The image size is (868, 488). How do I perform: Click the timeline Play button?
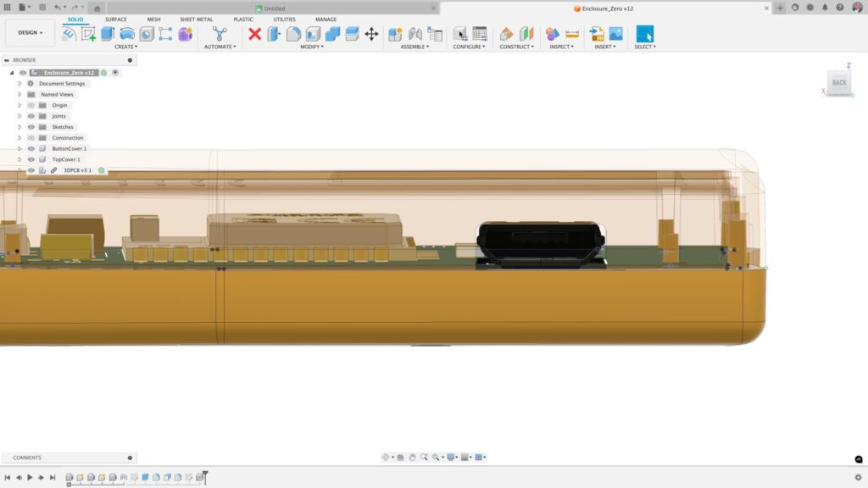pos(30,478)
